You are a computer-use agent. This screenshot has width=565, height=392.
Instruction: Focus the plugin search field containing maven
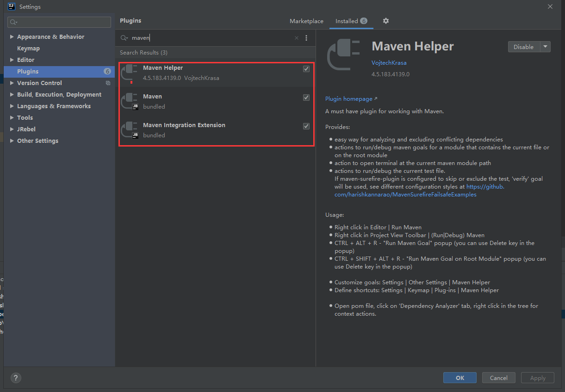[x=211, y=38]
